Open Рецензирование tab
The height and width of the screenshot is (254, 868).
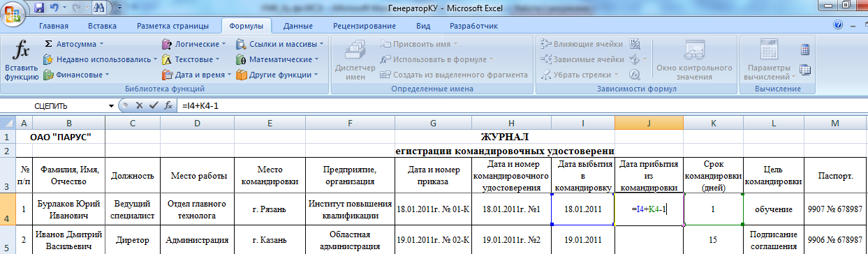tap(365, 26)
